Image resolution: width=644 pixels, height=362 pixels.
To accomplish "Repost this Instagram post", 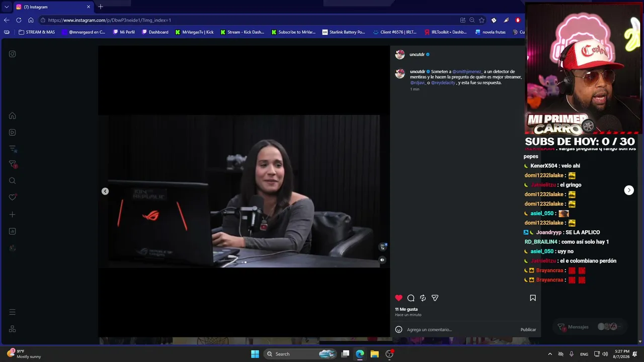I will click(x=423, y=298).
